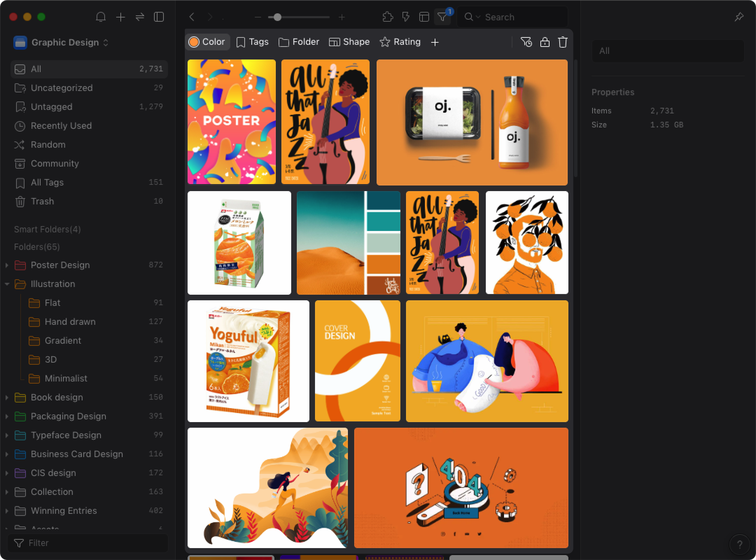Expand the Illustration folder tree
756x560 pixels.
click(6, 284)
